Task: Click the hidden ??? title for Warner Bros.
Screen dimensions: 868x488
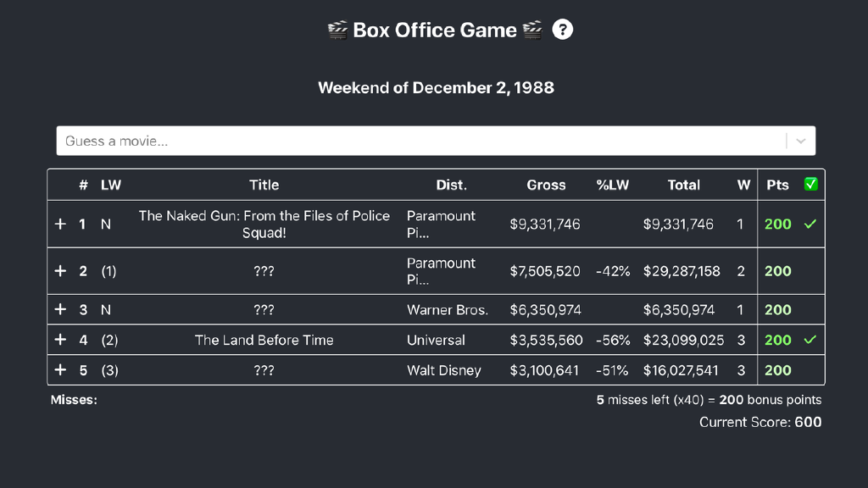Action: coord(264,310)
